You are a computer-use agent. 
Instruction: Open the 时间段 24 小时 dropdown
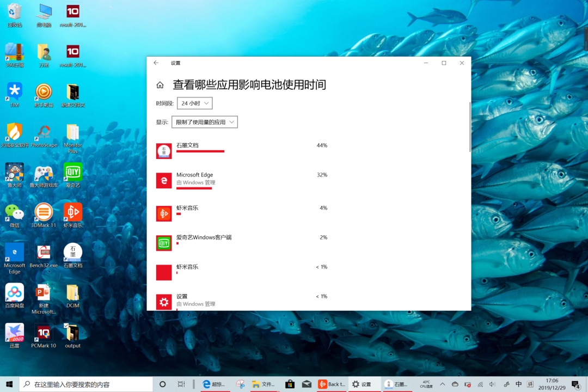coord(194,103)
